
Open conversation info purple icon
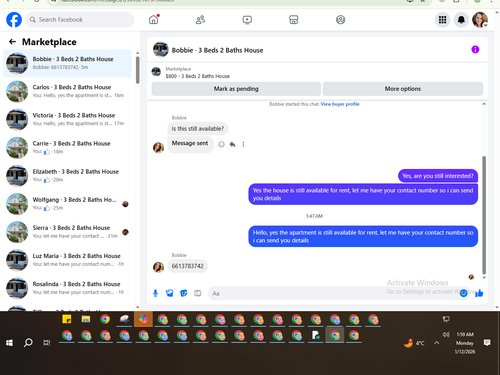pyautogui.click(x=475, y=50)
